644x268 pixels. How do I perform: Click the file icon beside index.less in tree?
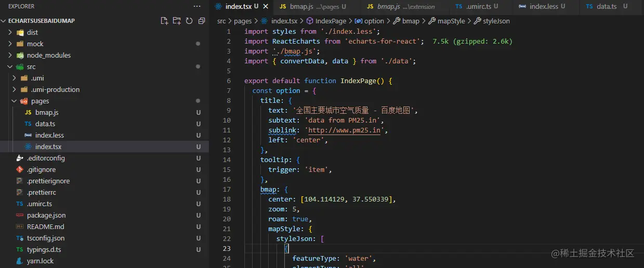point(28,135)
